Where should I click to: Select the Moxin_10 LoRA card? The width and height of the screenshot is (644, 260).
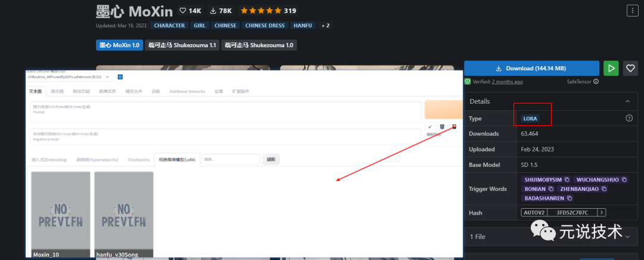[61, 215]
